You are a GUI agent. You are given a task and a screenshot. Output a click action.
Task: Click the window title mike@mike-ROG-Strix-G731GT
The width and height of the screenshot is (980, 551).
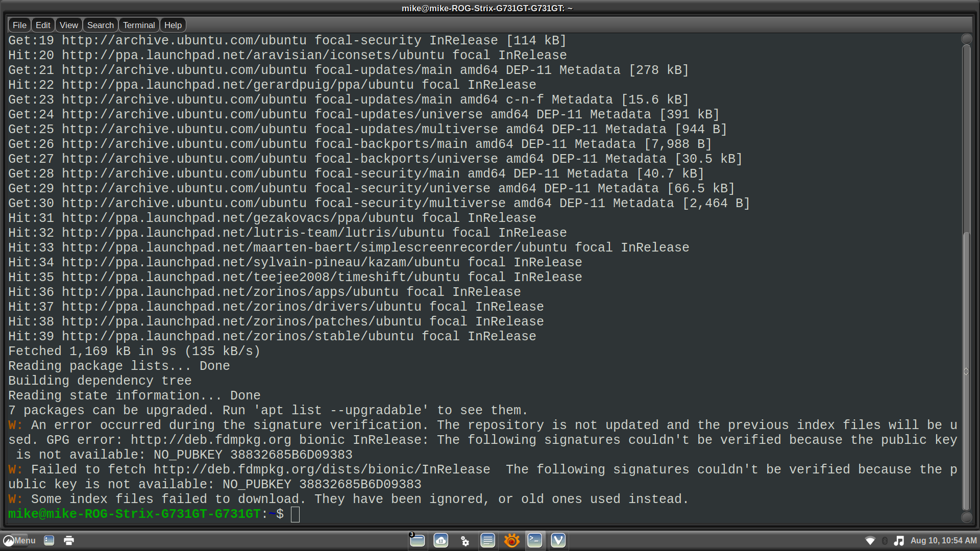[487, 8]
